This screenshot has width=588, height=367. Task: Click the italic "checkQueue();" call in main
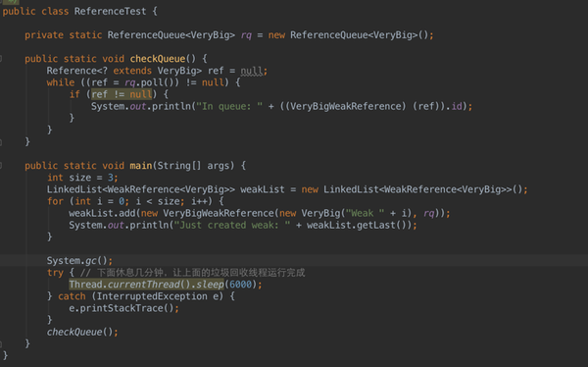point(82,332)
